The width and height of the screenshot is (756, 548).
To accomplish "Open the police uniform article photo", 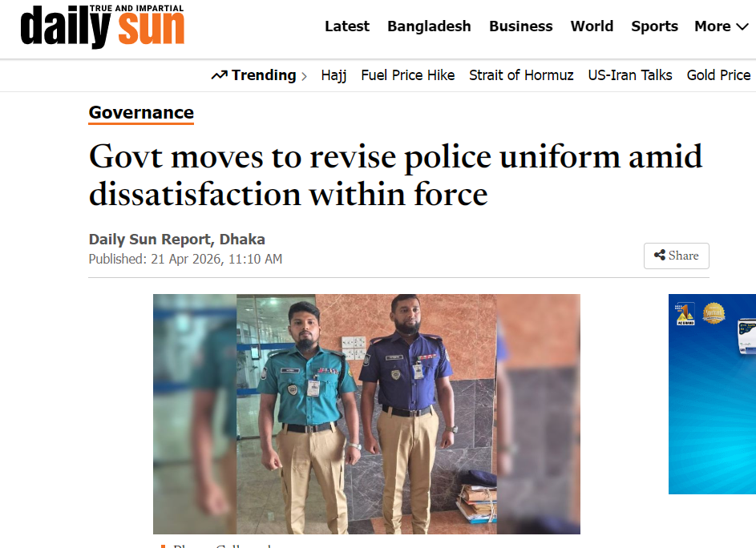I will click(x=366, y=414).
